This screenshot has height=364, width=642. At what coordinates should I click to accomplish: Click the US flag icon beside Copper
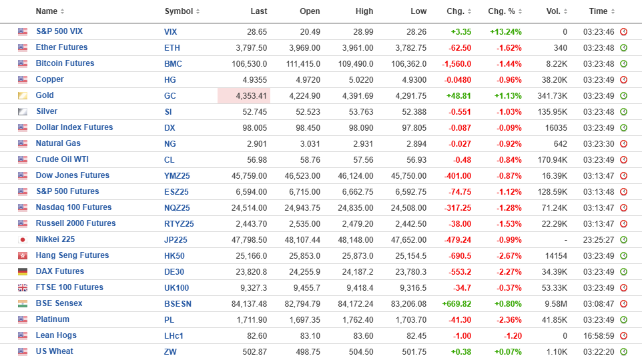tap(23, 79)
